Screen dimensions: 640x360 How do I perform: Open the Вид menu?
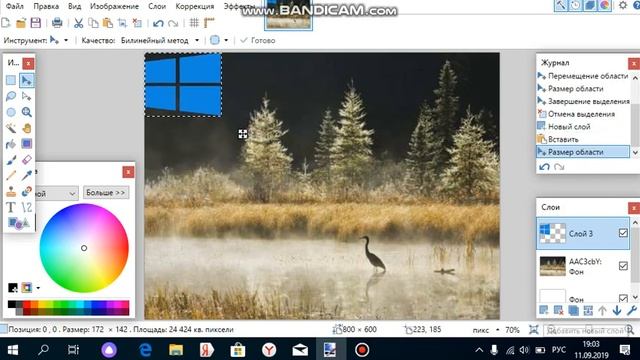click(74, 7)
